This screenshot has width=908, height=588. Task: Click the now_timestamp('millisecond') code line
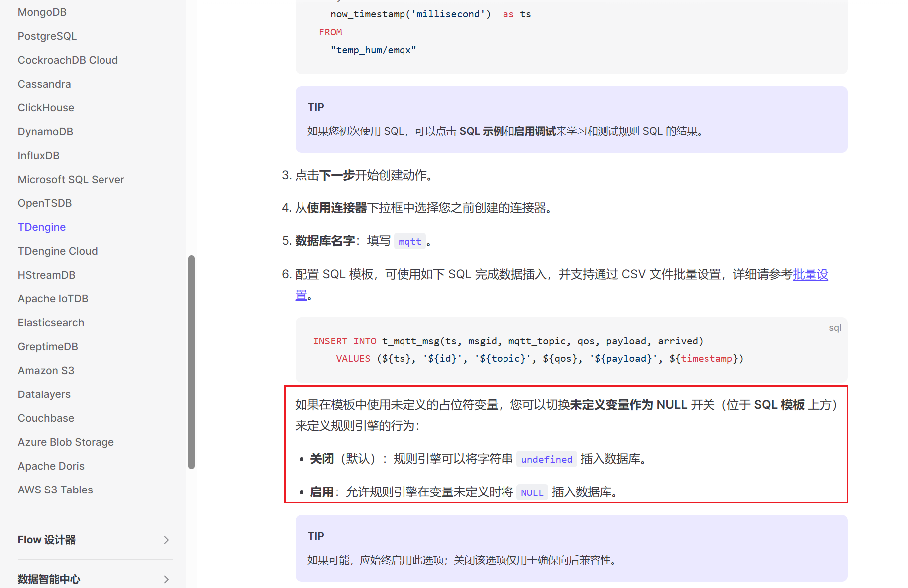point(431,14)
